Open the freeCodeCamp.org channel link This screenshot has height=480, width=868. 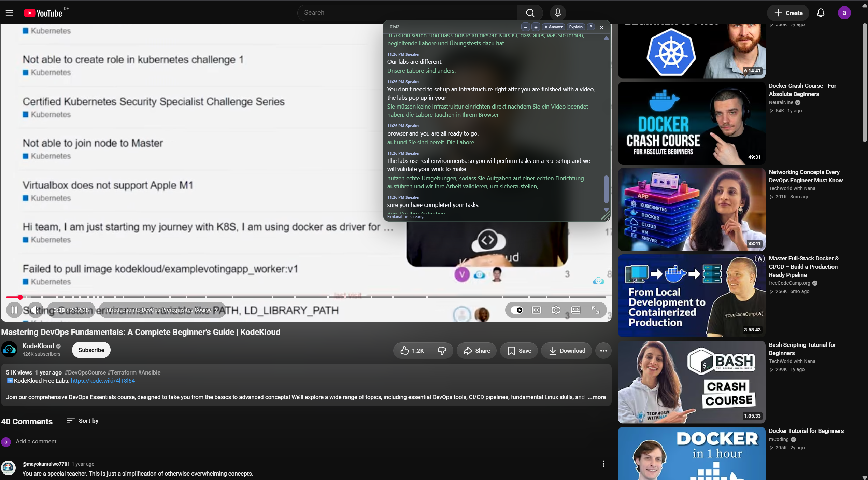point(789,283)
